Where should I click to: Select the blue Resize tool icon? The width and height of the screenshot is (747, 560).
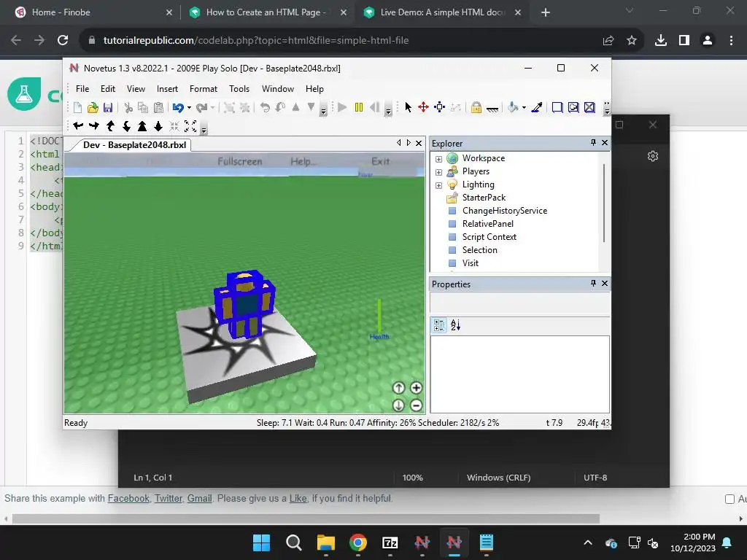pos(440,107)
